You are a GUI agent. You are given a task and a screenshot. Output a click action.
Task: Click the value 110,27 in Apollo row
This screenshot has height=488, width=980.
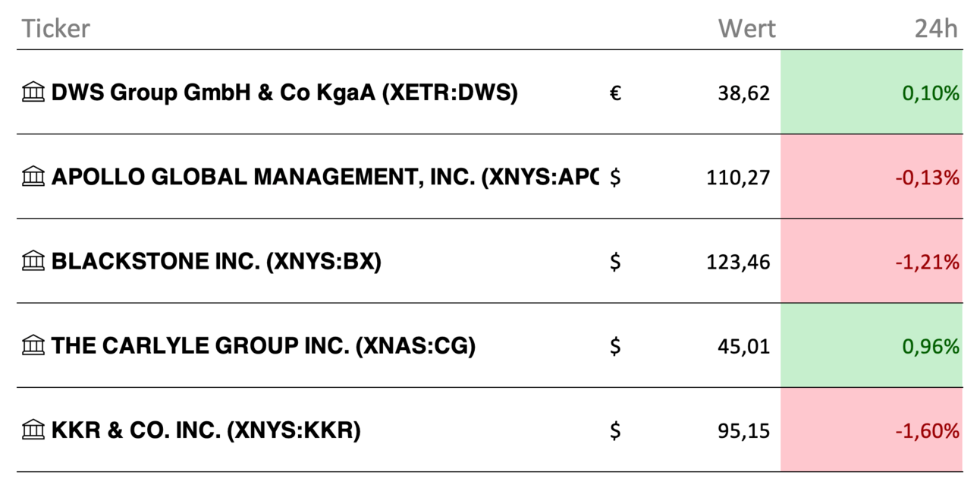click(x=737, y=178)
